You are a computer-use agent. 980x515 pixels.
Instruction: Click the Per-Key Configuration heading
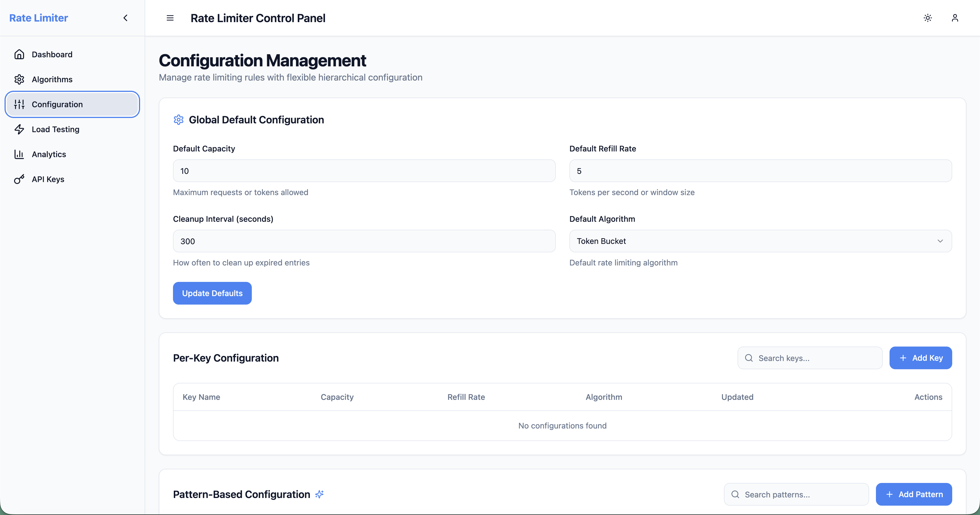[226, 358]
